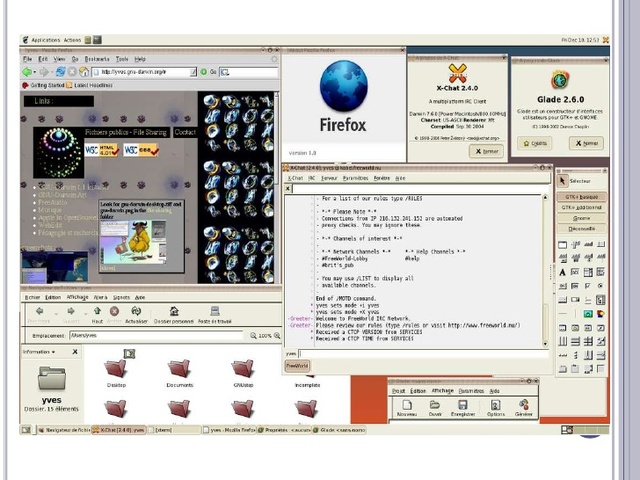Image resolution: width=640 pixels, height=480 pixels.
Task: Toggle the FreeWorld channel tab in X-Chat
Action: click(297, 366)
